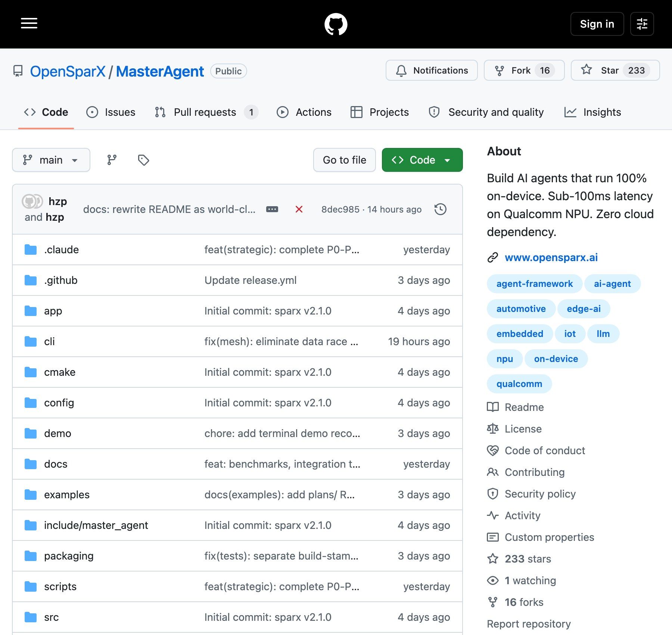Open the Pull requests tab
672x635 pixels.
click(206, 112)
